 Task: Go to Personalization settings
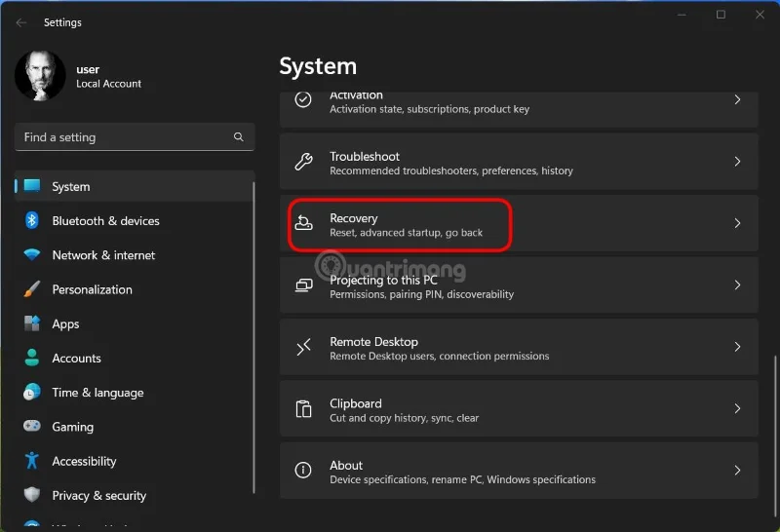tap(135, 289)
